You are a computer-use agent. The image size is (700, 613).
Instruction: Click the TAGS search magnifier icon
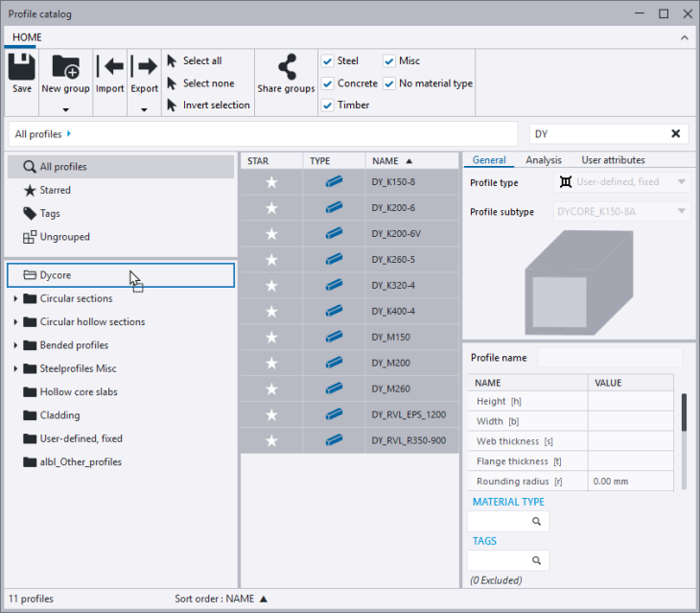click(x=536, y=560)
